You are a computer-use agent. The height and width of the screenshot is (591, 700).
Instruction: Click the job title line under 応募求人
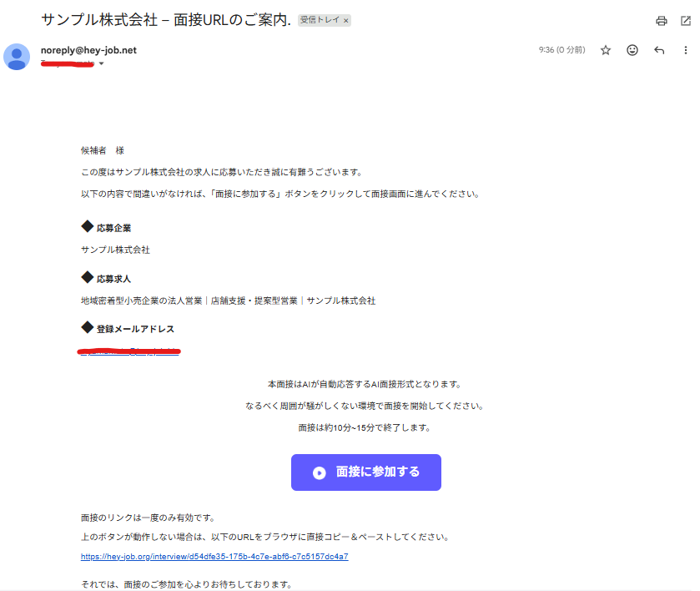coord(228,301)
